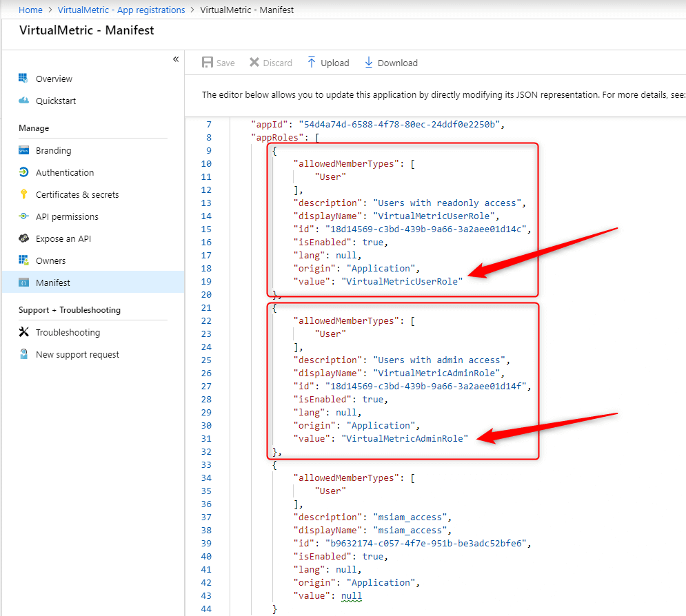Click the appId value in the editor
This screenshot has height=616, width=686.
point(399,124)
